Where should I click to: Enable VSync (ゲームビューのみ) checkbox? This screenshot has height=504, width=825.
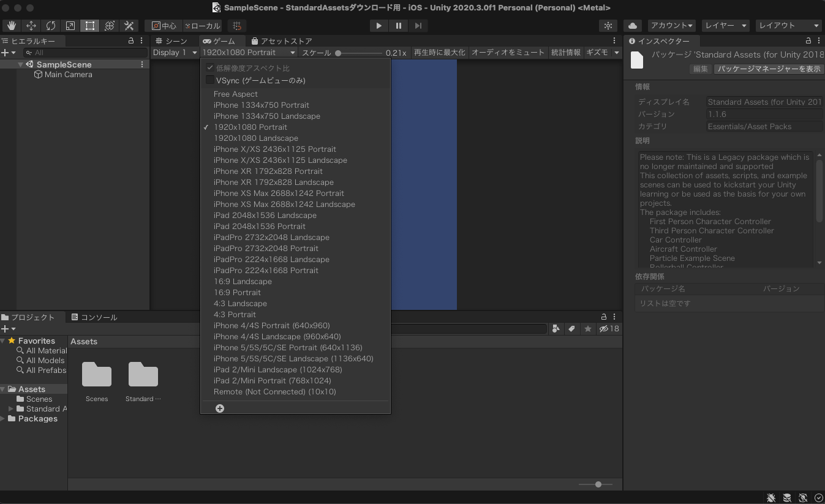tap(210, 80)
